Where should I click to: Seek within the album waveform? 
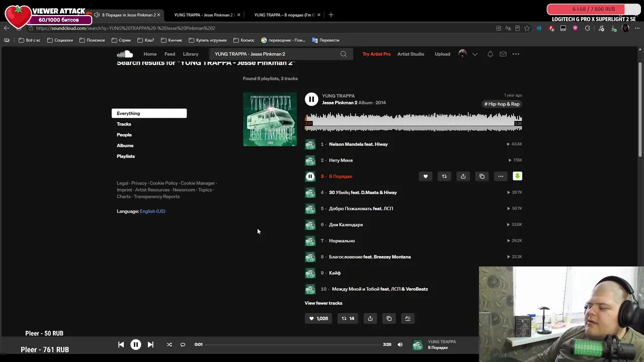click(413, 122)
